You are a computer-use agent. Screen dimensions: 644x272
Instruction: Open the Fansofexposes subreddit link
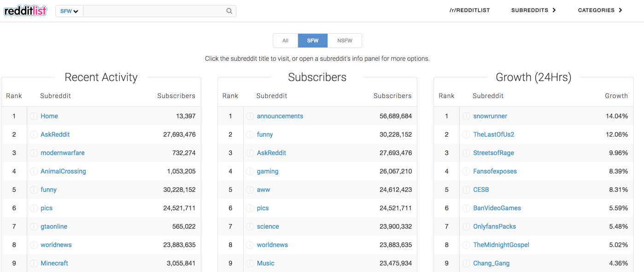click(495, 171)
